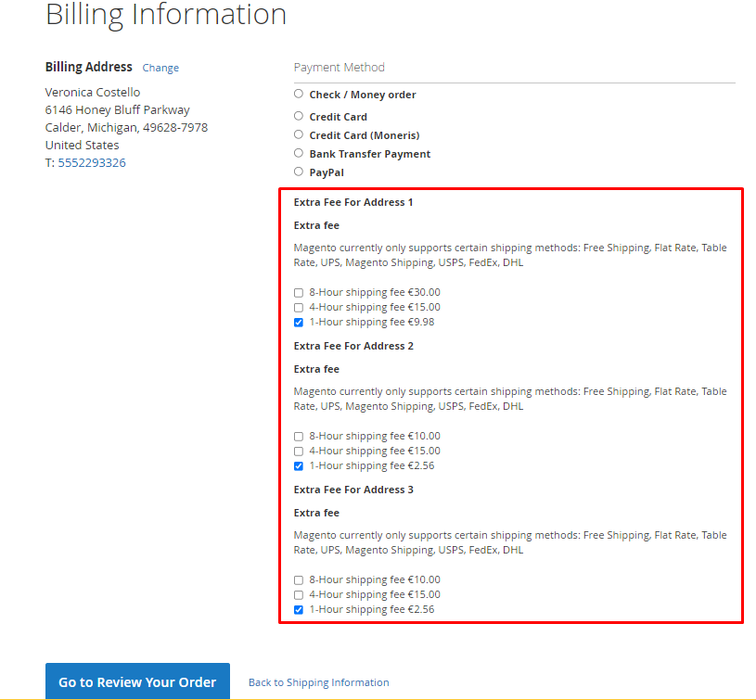Image resolution: width=756 pixels, height=700 pixels.
Task: Tick 4-Hour shipping fee for Address 2
Action: pyautogui.click(x=299, y=452)
